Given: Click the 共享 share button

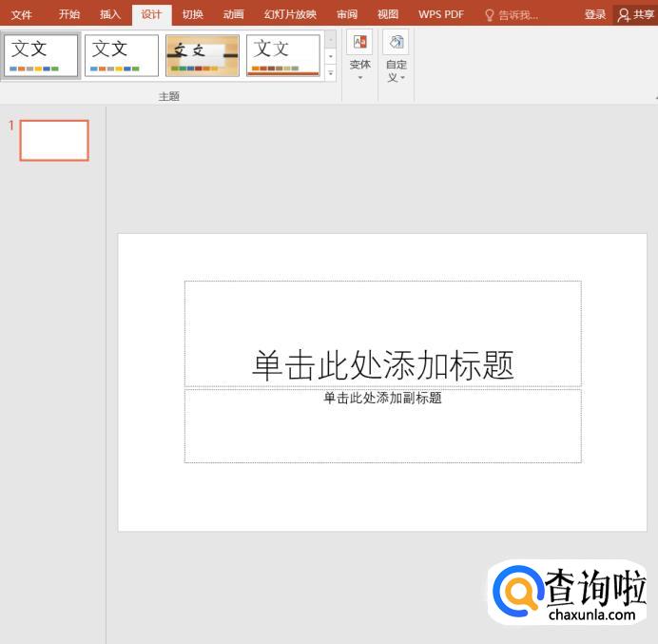Looking at the screenshot, I should tap(636, 14).
